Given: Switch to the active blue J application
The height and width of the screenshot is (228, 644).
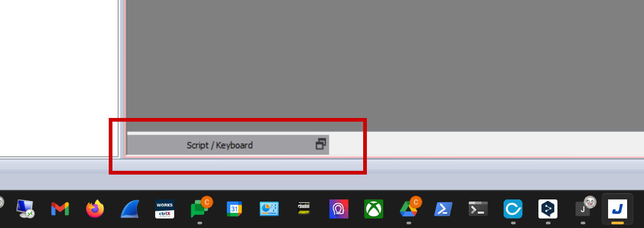Looking at the screenshot, I should click(618, 209).
